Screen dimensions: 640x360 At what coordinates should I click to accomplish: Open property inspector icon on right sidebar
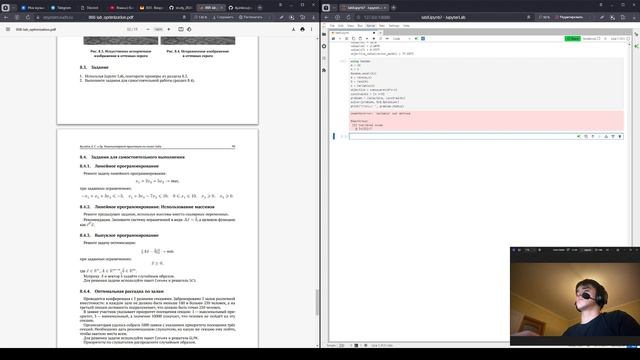click(x=636, y=34)
